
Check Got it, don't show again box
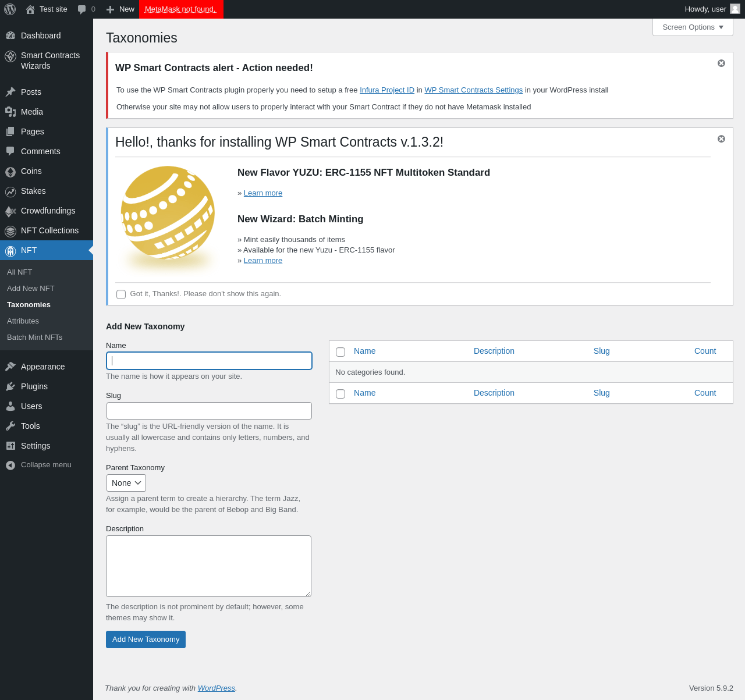[x=121, y=294]
